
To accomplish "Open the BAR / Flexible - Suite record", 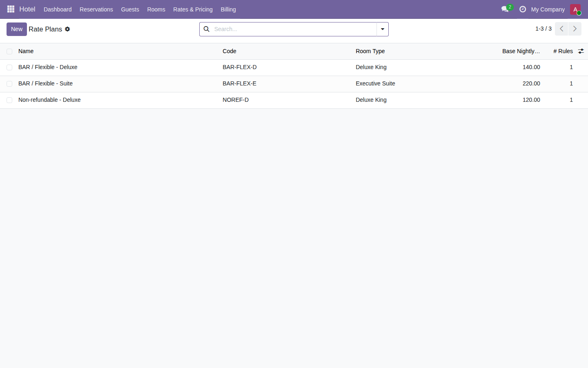I will coord(45,83).
